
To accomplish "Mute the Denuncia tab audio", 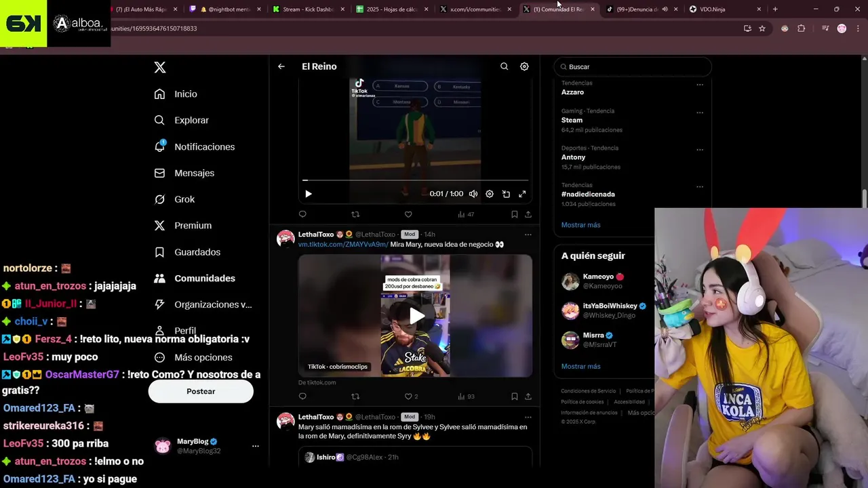I will point(665,9).
